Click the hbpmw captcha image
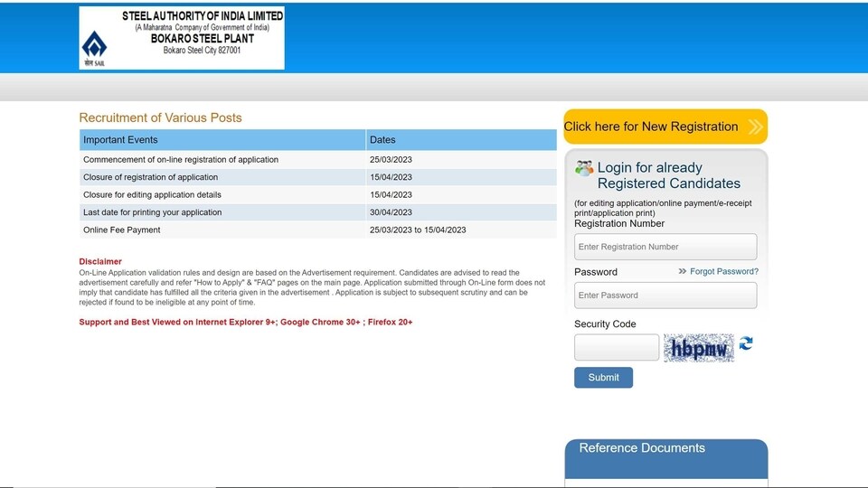Screen dimensions: 868x488 (699, 347)
